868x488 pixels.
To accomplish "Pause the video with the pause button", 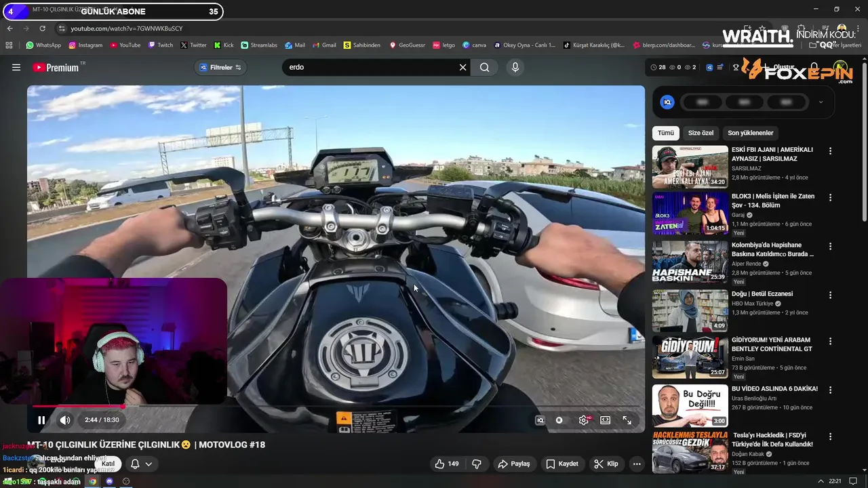I will coord(41,420).
